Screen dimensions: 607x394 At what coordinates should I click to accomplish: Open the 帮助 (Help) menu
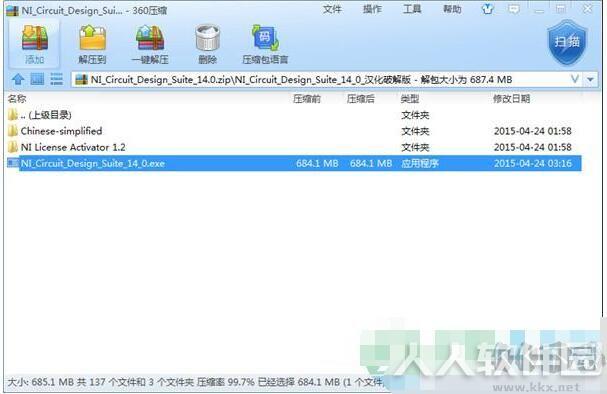[452, 9]
